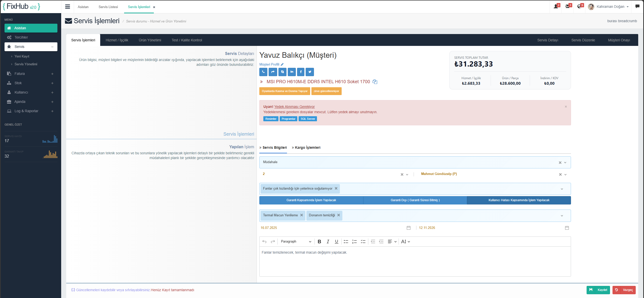644x298 pixels.
Task: Click into the rich text editor body
Action: 415,261
